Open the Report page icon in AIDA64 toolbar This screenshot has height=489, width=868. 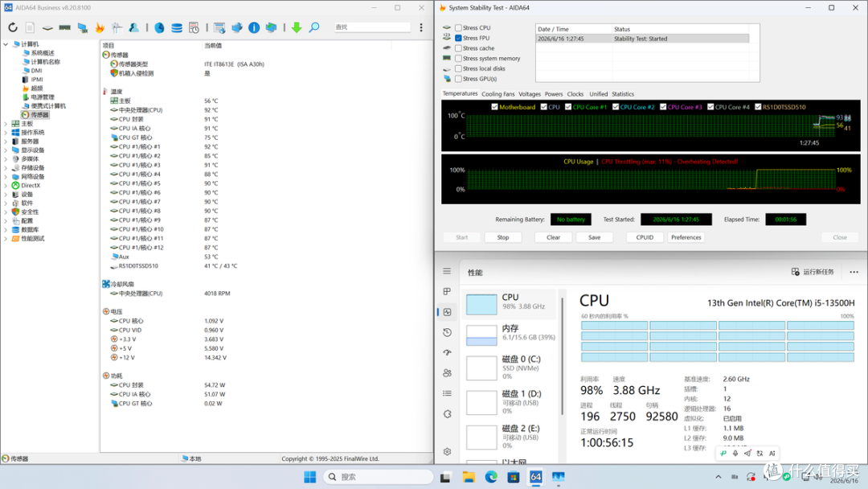click(x=30, y=27)
